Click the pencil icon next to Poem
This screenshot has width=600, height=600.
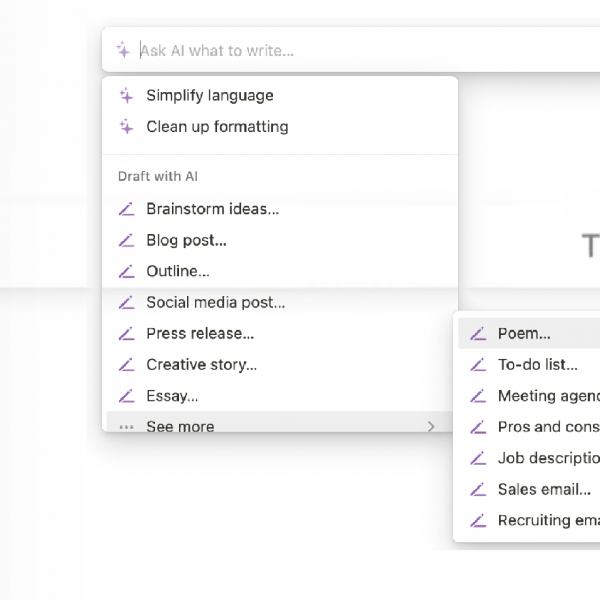(x=478, y=334)
